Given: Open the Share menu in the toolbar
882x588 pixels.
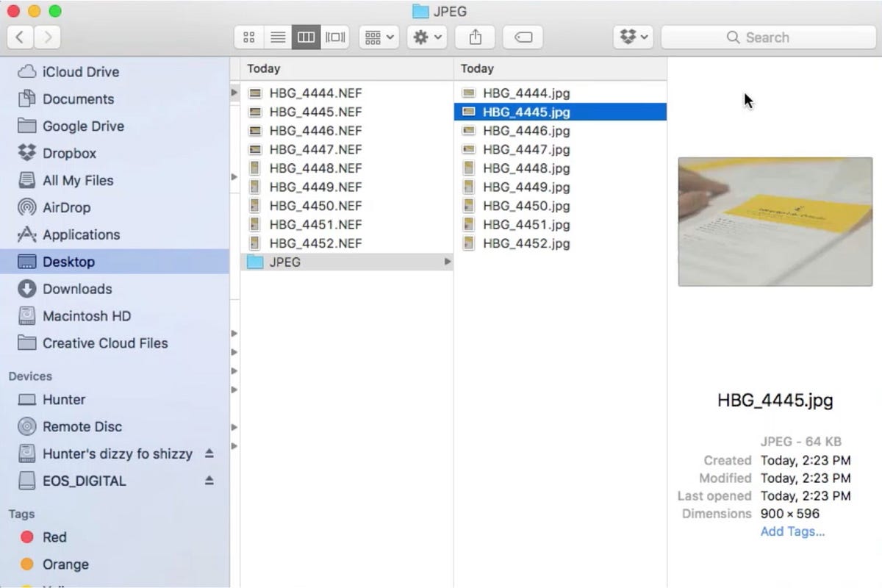Looking at the screenshot, I should click(475, 37).
